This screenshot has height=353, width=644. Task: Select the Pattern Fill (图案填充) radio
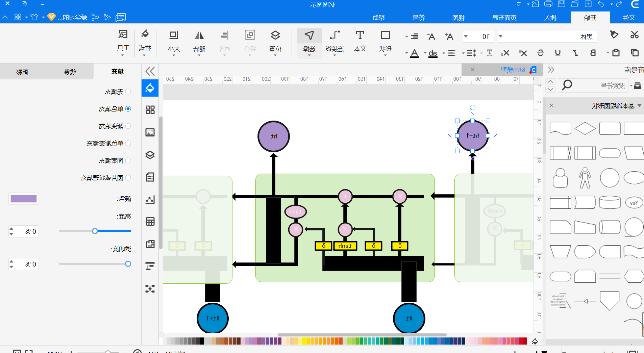(x=128, y=160)
